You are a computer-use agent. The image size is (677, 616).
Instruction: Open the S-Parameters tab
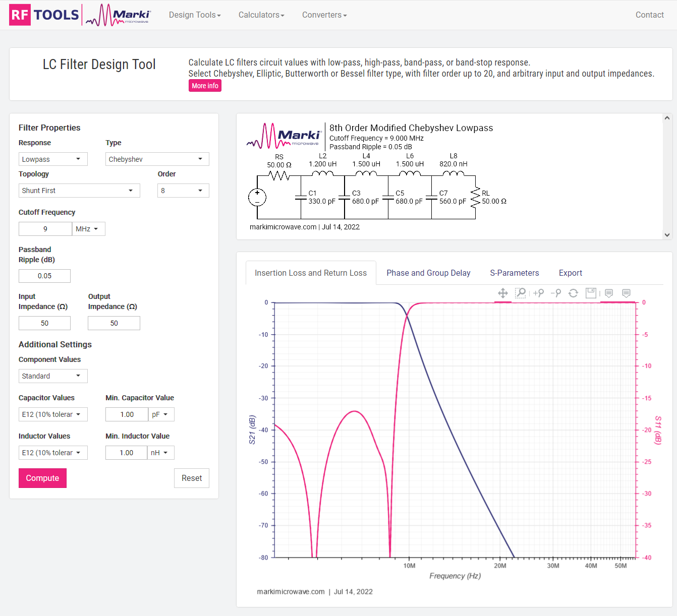click(x=514, y=273)
